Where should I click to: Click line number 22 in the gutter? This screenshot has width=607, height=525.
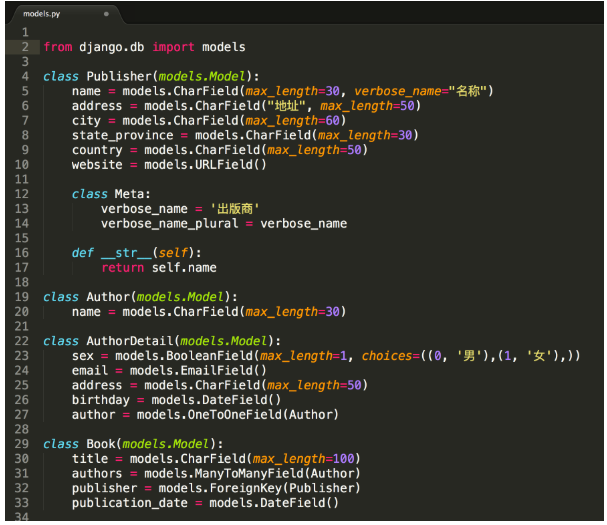[22, 341]
